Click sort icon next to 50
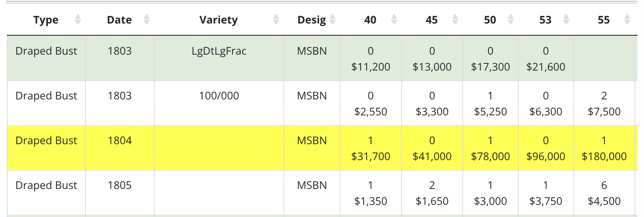 [x=511, y=19]
